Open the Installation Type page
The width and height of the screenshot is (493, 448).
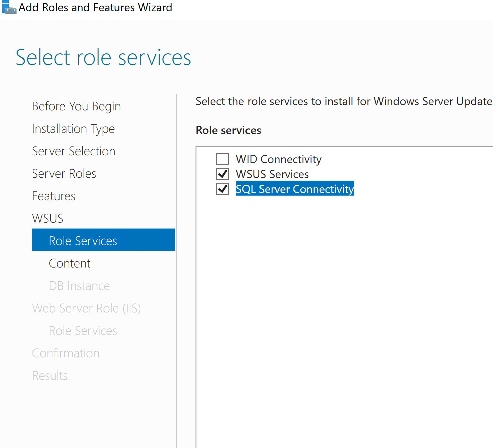tap(73, 129)
